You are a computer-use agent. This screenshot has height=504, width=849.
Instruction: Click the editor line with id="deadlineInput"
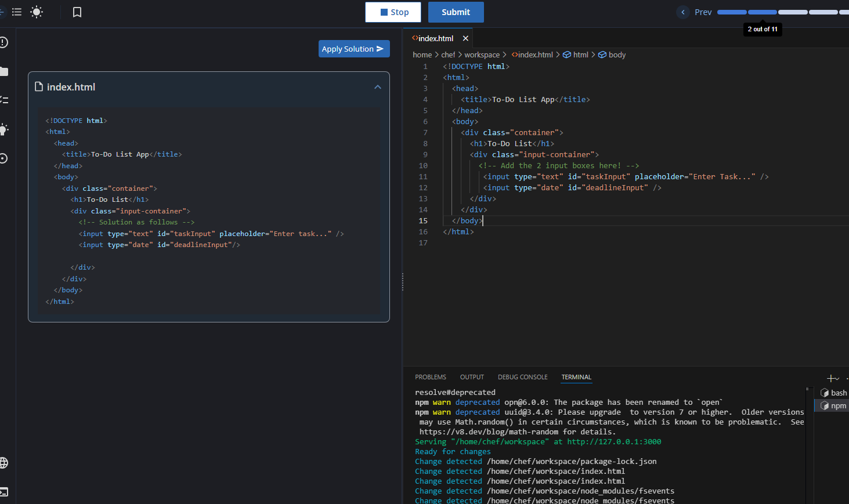[x=572, y=187]
